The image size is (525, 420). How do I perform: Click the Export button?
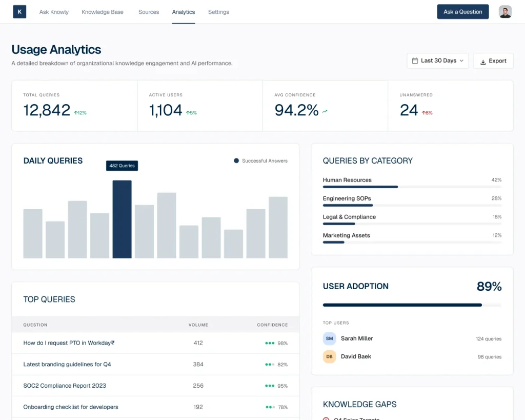[x=493, y=61]
